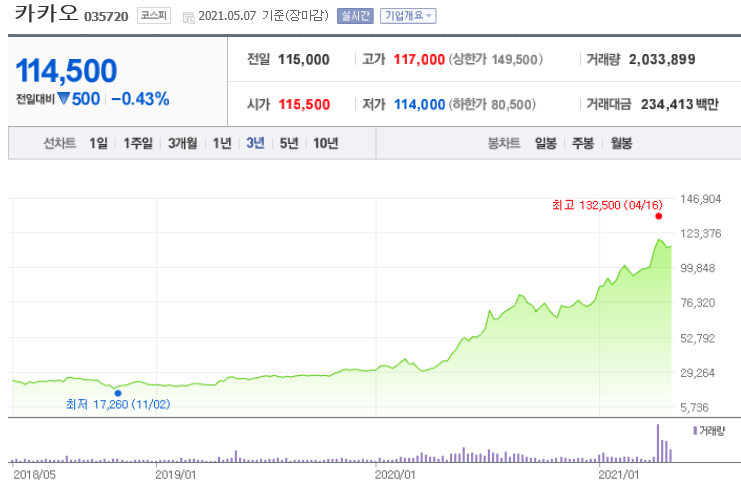
Task: Click the purple 거래량 legend icon
Action: click(695, 431)
